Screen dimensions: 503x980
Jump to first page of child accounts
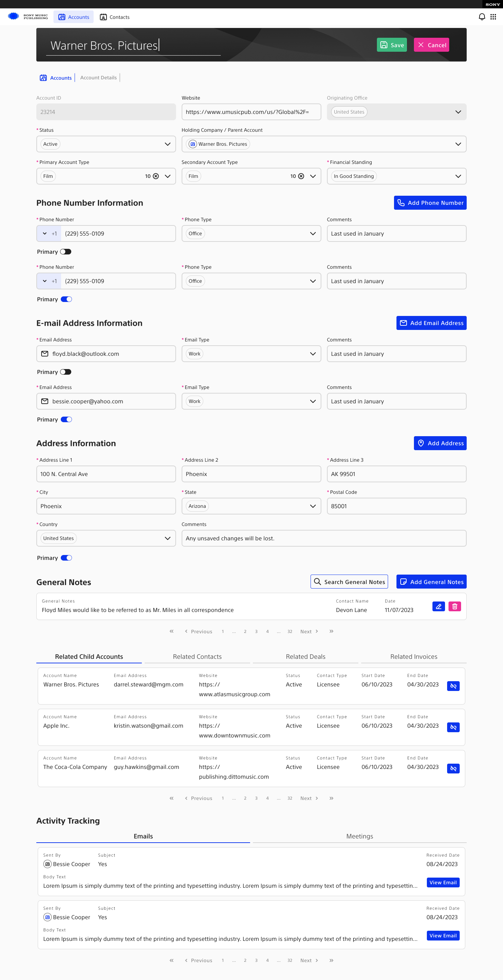172,798
